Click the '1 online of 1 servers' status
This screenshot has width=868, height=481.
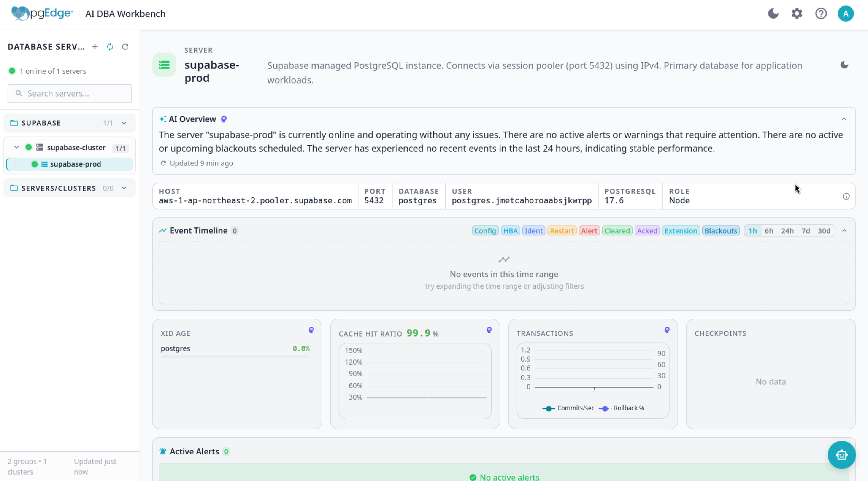(x=53, y=71)
